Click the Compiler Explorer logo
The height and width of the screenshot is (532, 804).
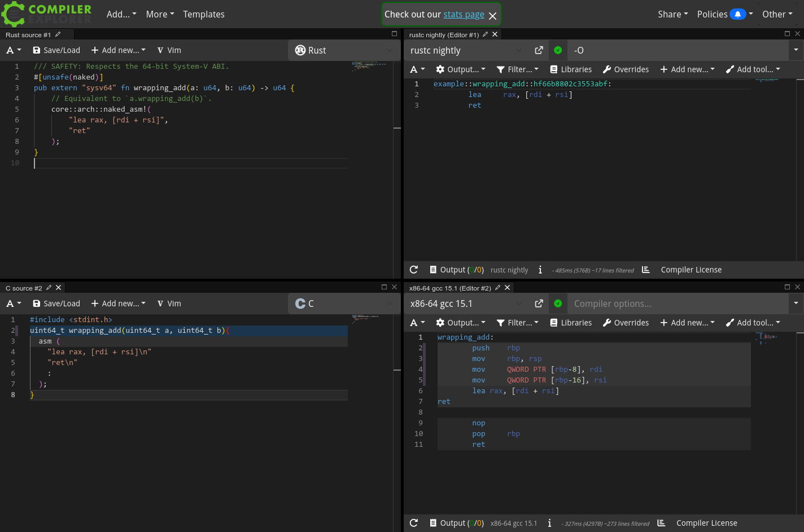coord(46,14)
